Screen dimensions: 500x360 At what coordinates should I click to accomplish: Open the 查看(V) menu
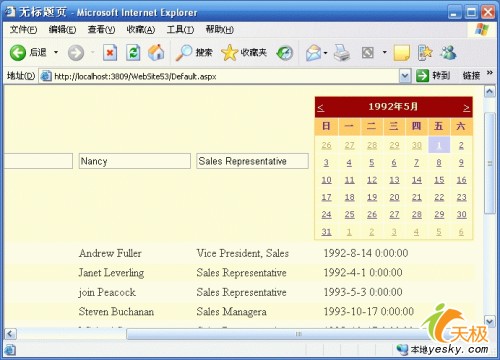coord(101,30)
